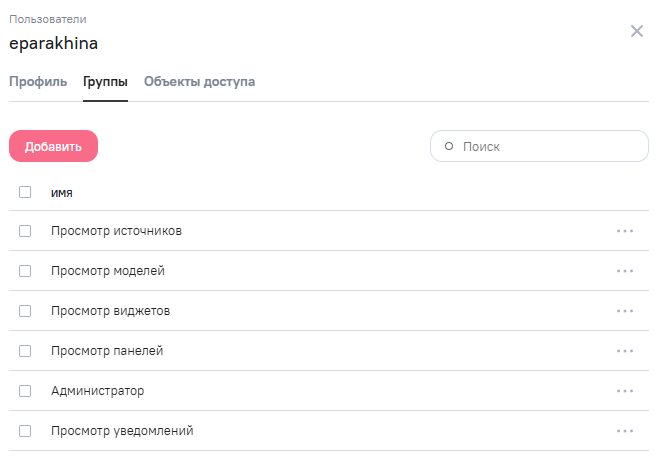Open three-dot menu for Администратор row
Image resolution: width=664 pixels, height=460 pixels.
coord(625,391)
